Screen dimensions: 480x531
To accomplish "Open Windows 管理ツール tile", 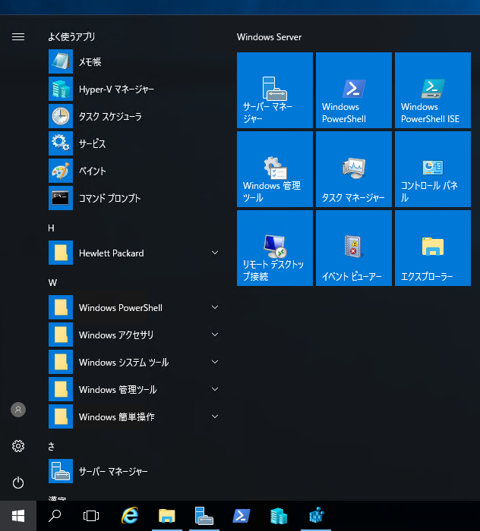I will pyautogui.click(x=275, y=169).
